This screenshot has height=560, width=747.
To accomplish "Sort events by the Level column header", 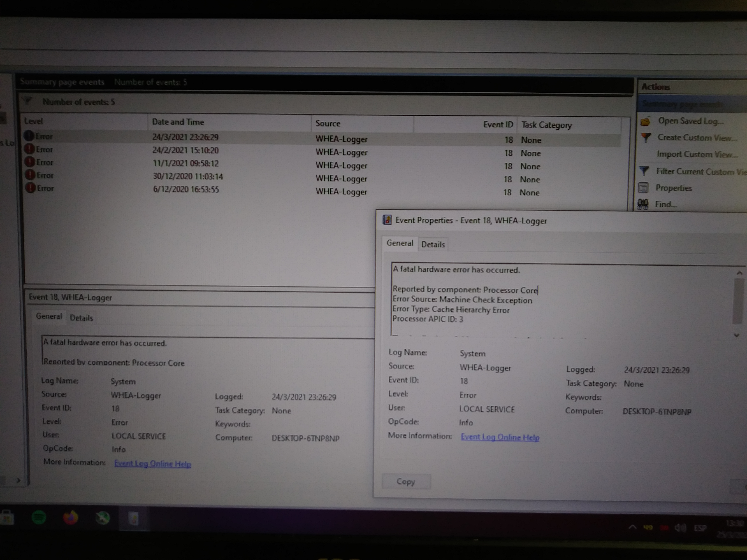I will [84, 121].
